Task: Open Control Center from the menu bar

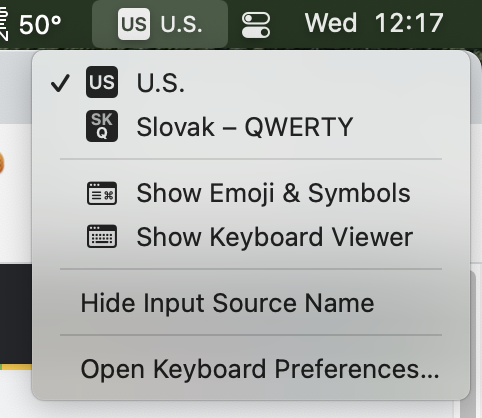Action: point(256,25)
